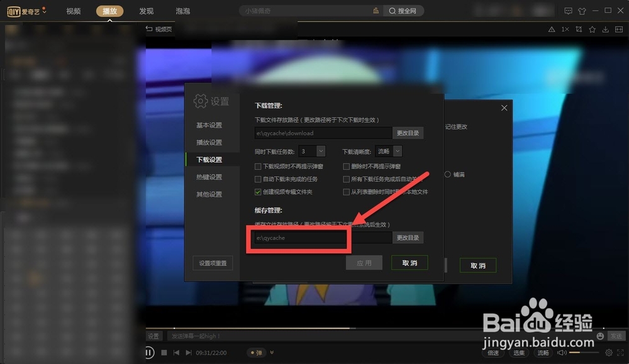Screen dimensions: 629x364
Task: Enable 自动下载未完成的任务 option
Action: pos(258,179)
